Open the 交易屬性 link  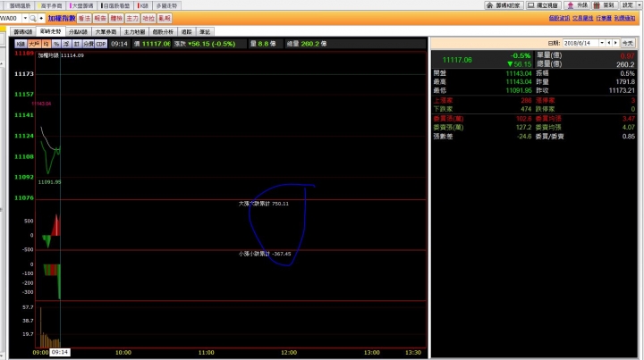pyautogui.click(x=583, y=19)
